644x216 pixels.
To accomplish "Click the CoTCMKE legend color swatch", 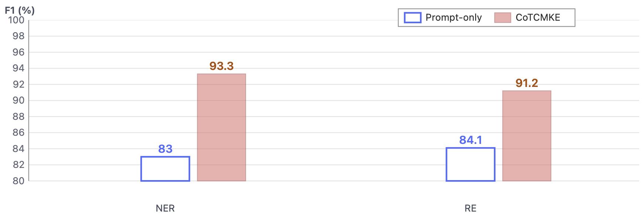I will point(502,18).
